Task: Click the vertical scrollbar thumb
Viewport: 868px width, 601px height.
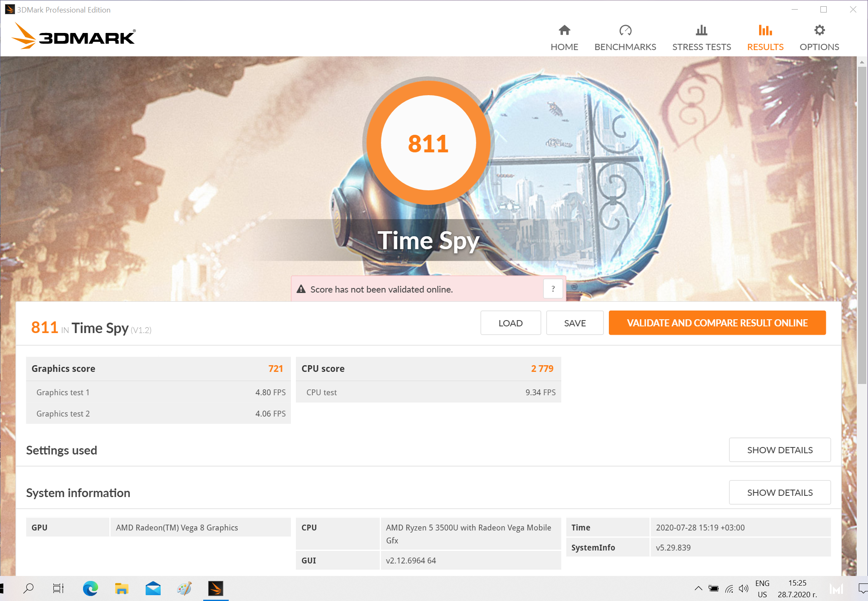Action: click(x=862, y=225)
